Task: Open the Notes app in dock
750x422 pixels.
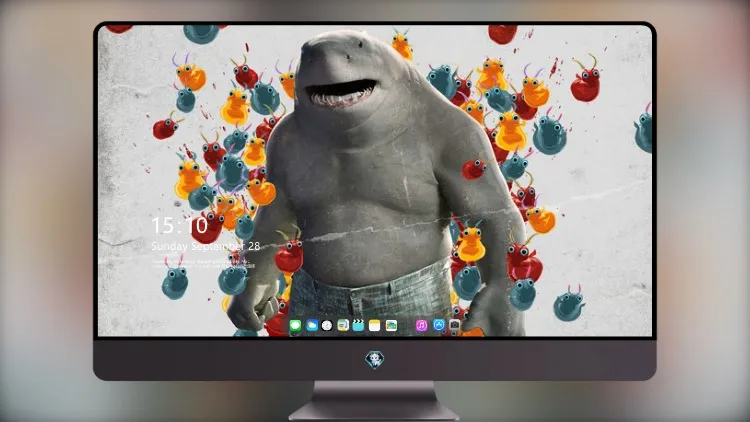Action: click(375, 326)
